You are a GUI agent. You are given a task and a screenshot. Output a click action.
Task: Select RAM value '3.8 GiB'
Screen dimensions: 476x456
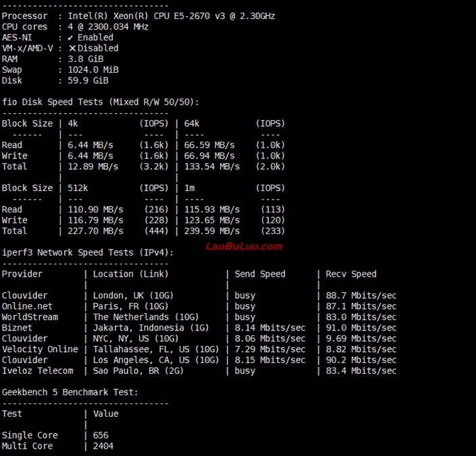pyautogui.click(x=85, y=59)
